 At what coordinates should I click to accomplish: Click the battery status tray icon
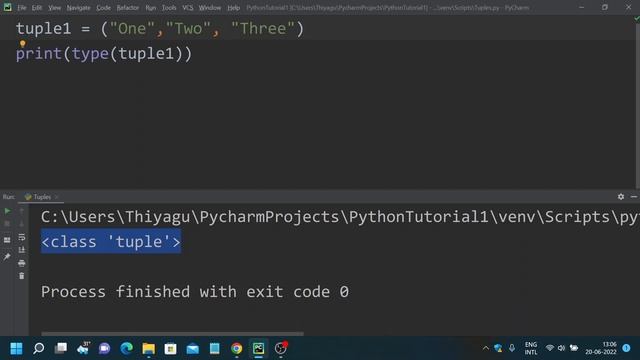click(x=574, y=348)
